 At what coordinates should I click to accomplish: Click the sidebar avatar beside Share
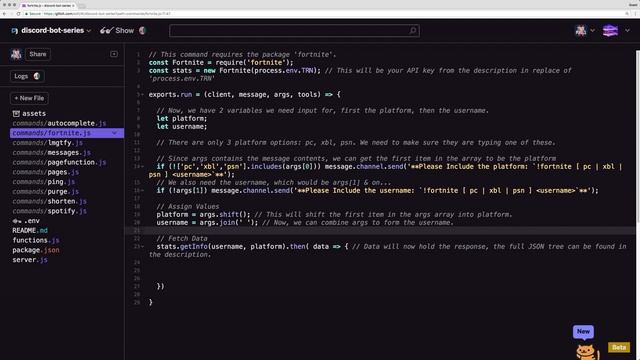coord(16,54)
